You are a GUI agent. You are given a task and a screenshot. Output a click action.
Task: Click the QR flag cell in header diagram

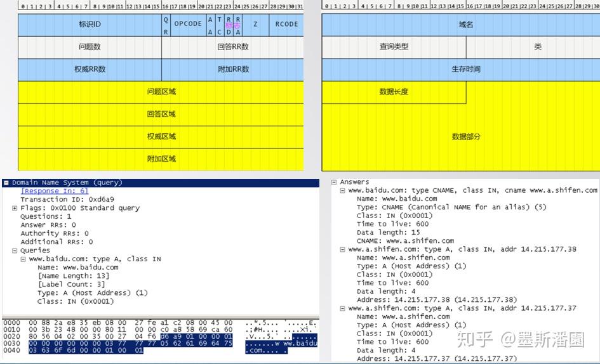pyautogui.click(x=166, y=25)
